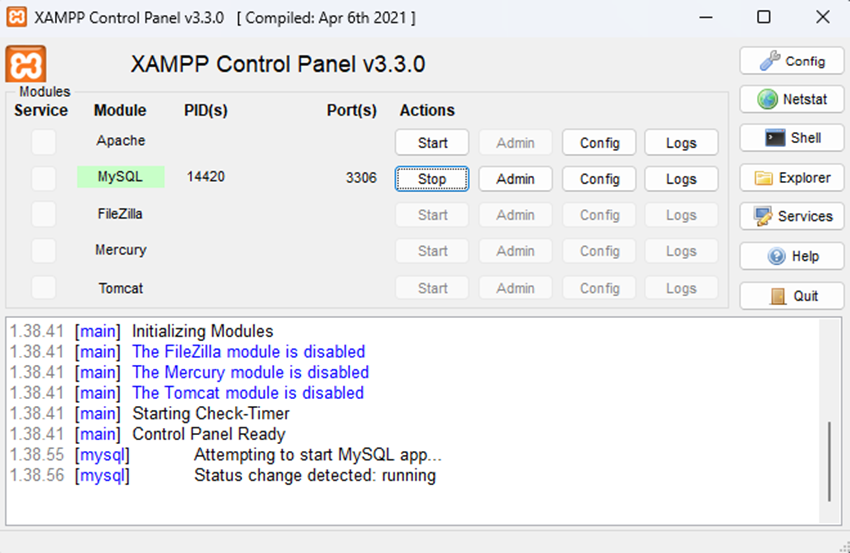The image size is (850, 553).
Task: Click the Mercury Start button
Action: 432,251
